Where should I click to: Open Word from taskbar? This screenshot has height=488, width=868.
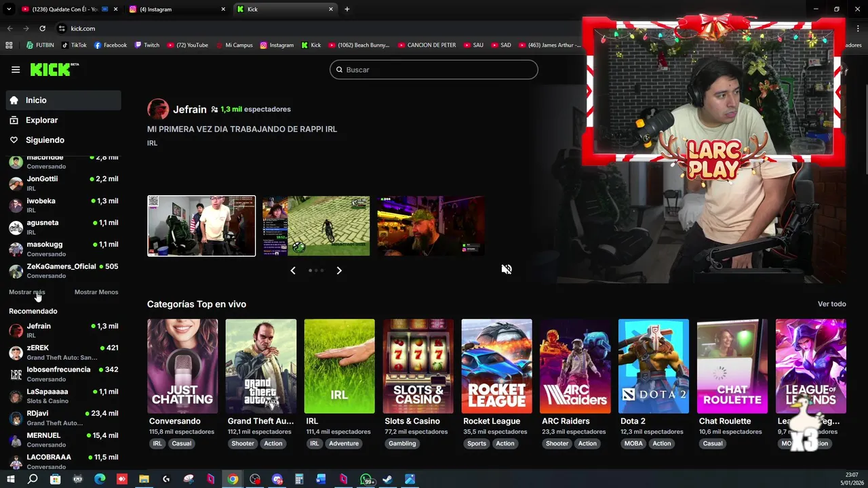(x=321, y=479)
